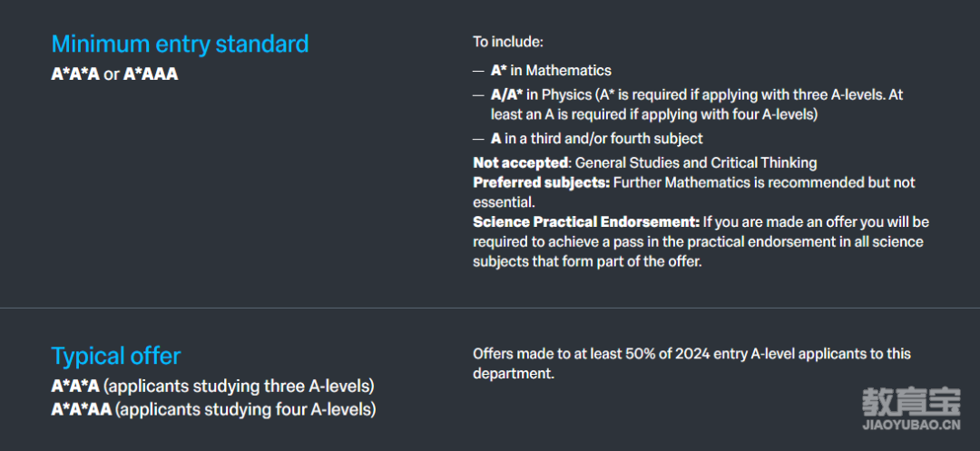Click the dash before "A* in Mathematics"
The image size is (980, 451).
click(x=478, y=71)
